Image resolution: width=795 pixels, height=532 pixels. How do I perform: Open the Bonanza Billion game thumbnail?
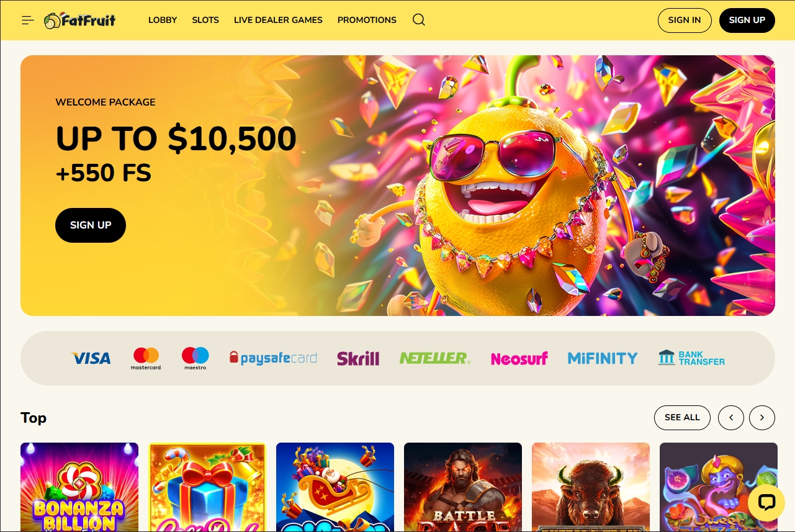pyautogui.click(x=79, y=487)
